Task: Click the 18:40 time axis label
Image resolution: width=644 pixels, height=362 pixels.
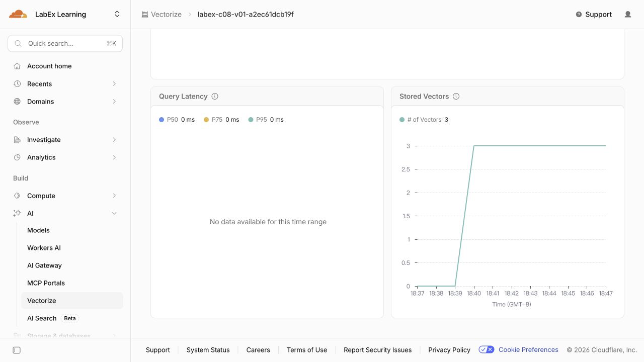Action: click(474, 294)
